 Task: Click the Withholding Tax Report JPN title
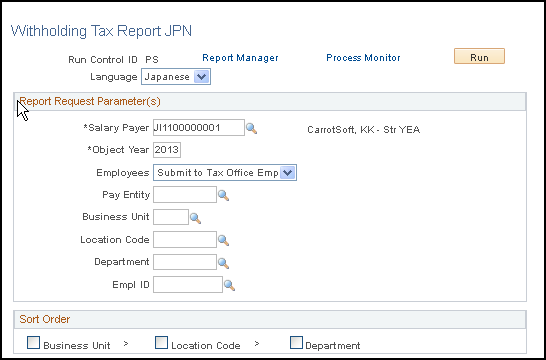[101, 31]
